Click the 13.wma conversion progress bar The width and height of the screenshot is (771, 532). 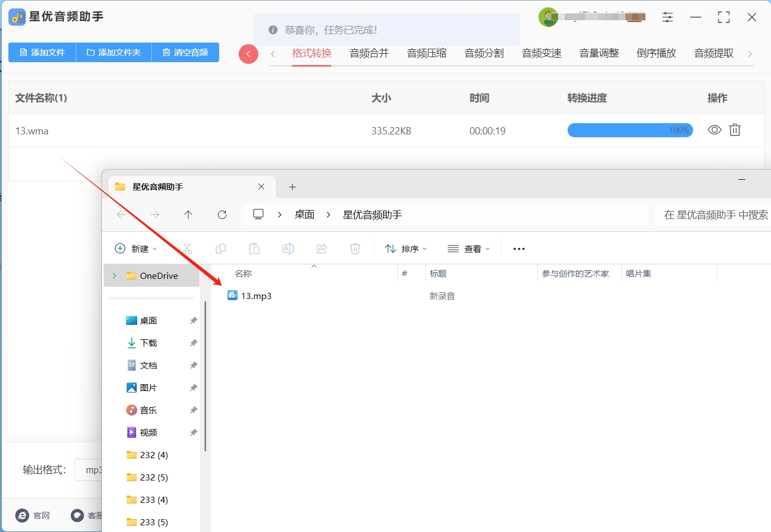click(x=630, y=130)
